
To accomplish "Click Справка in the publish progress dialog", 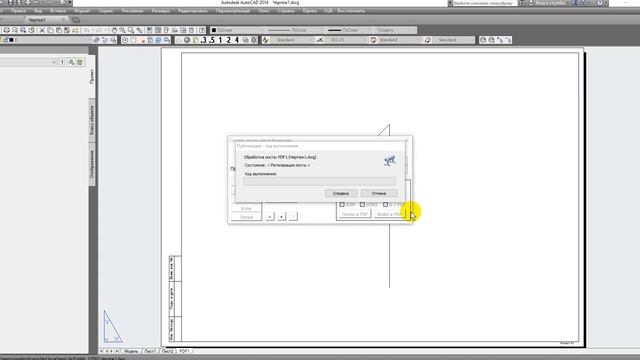I will point(341,193).
